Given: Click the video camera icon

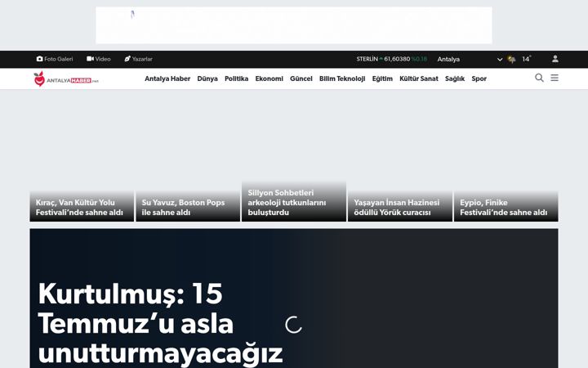Looking at the screenshot, I should (90, 59).
